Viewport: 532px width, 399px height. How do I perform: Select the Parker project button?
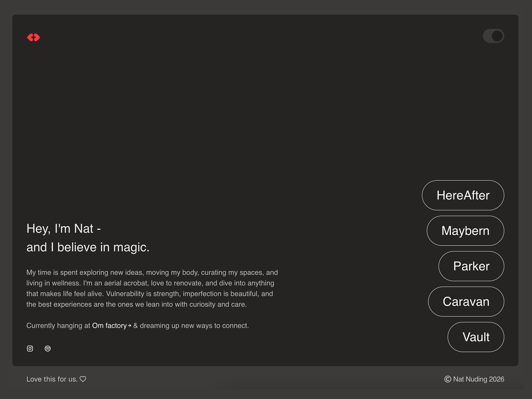471,266
